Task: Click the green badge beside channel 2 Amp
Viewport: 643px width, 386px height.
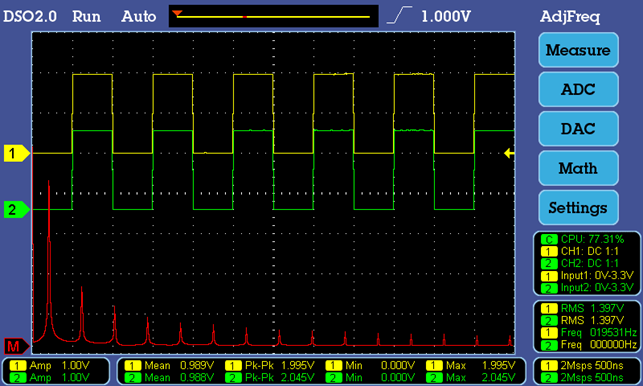Action: tap(18, 378)
